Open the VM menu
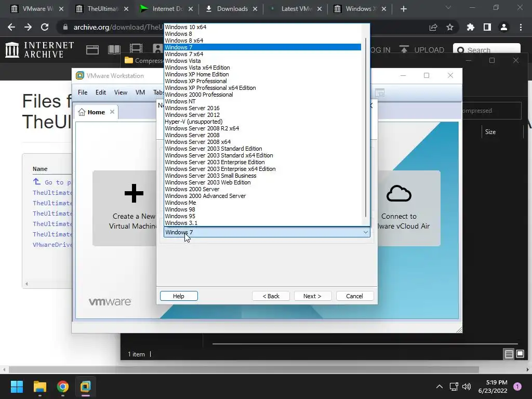This screenshot has height=399, width=532. tap(140, 92)
